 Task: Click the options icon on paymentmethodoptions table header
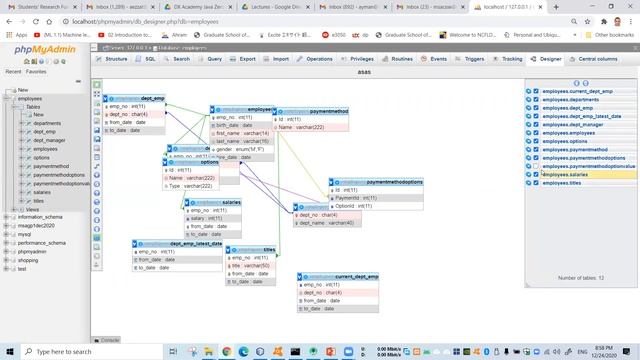[337, 182]
